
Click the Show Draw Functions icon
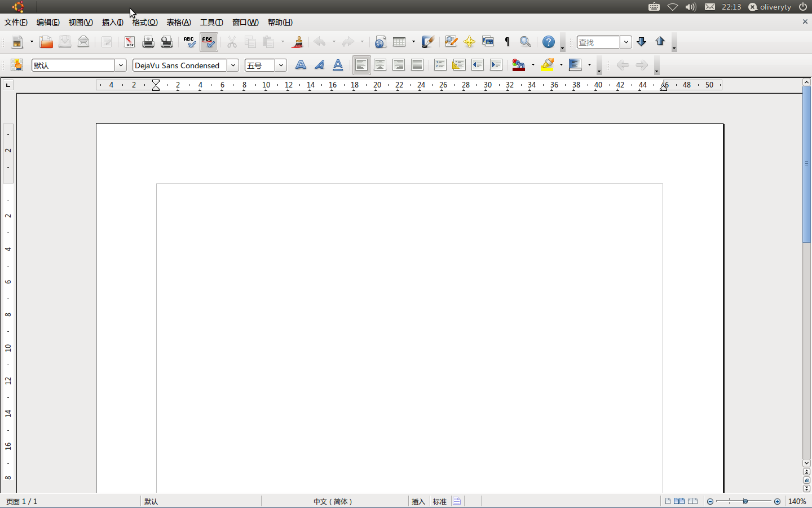point(428,42)
